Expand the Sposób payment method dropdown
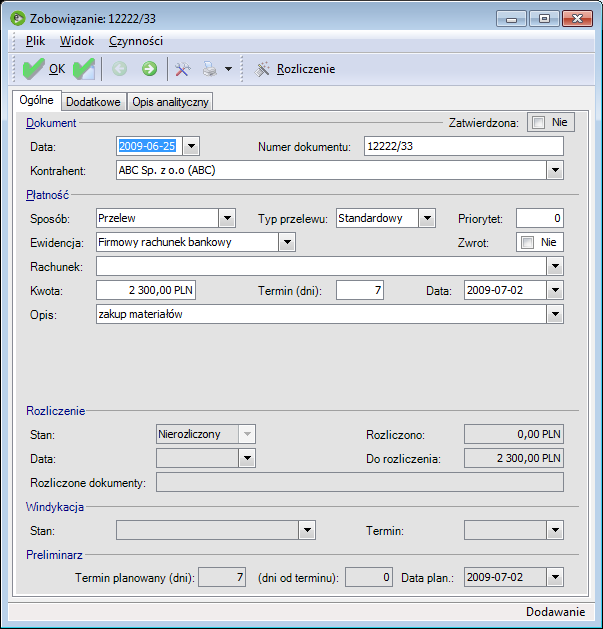This screenshot has height=629, width=603. coord(227,218)
